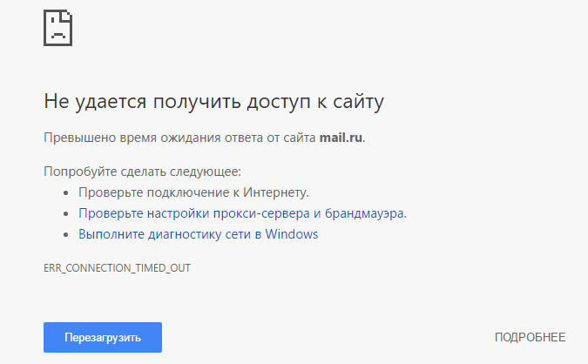
Task: Click the word Windows in the diagnostics link
Action: click(291, 234)
